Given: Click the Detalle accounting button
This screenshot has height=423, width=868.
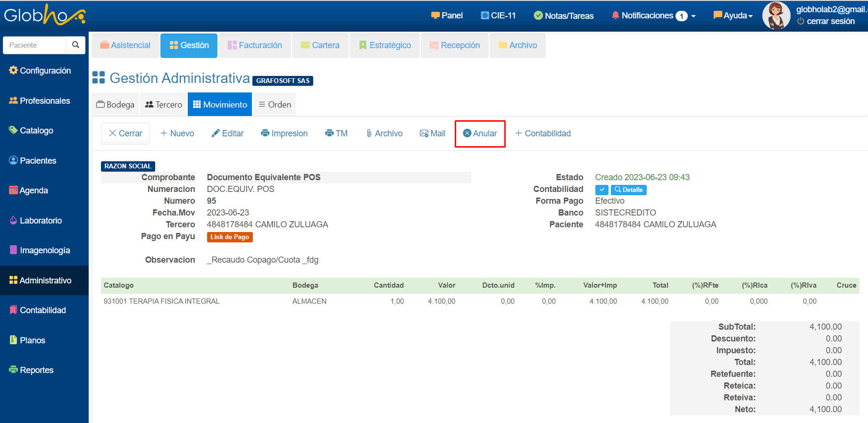Looking at the screenshot, I should (x=628, y=190).
